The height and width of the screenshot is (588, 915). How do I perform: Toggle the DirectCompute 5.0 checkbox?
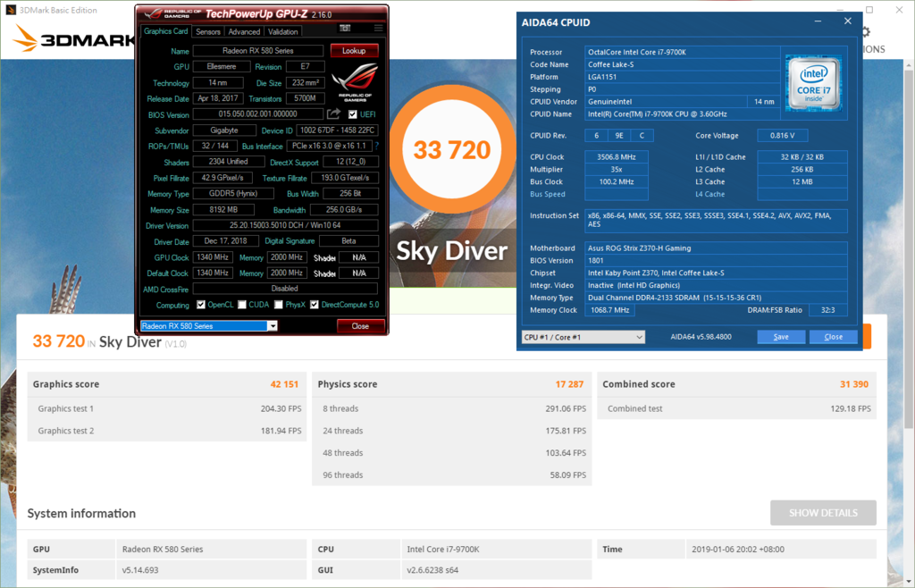314,305
